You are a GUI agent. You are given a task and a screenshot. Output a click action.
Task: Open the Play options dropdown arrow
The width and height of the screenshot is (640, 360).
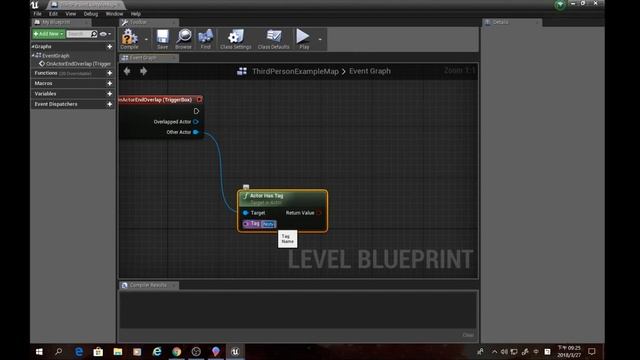[x=320, y=39]
